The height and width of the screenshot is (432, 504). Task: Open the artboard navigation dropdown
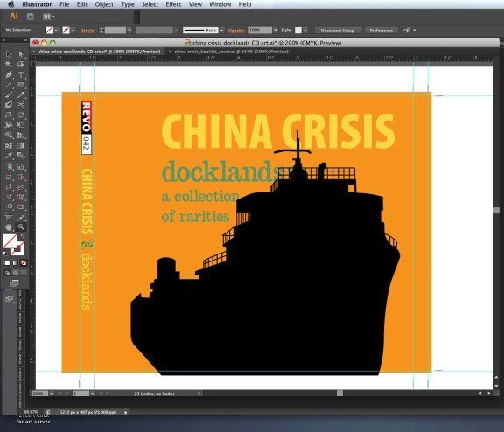tap(93, 394)
